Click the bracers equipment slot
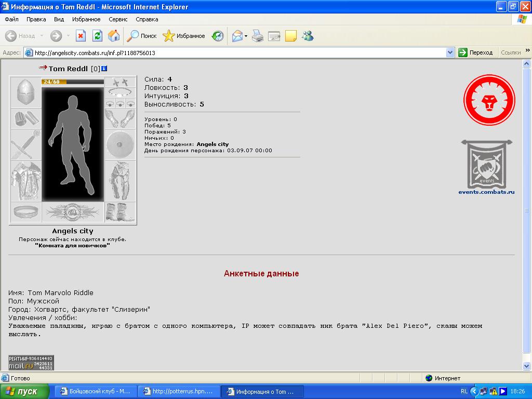 [x=26, y=118]
